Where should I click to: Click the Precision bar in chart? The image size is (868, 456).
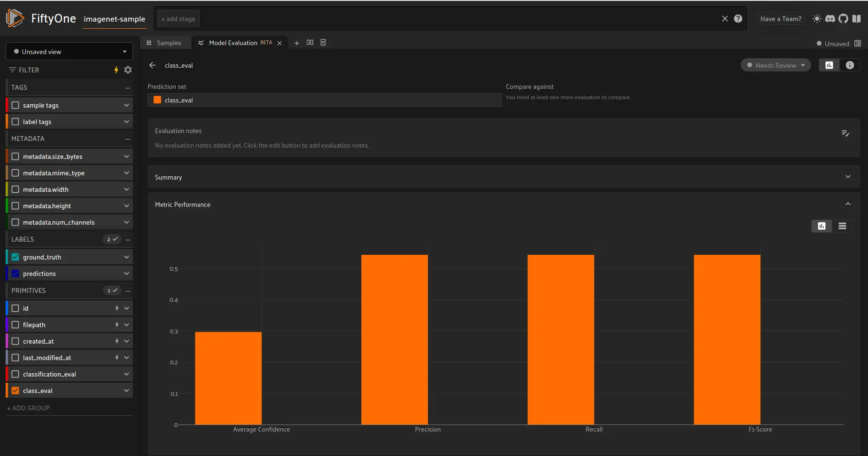click(x=395, y=339)
